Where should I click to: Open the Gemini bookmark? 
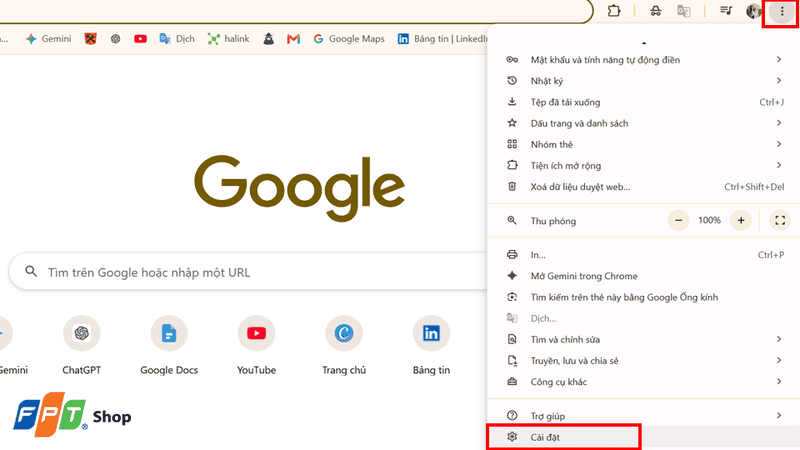48,39
